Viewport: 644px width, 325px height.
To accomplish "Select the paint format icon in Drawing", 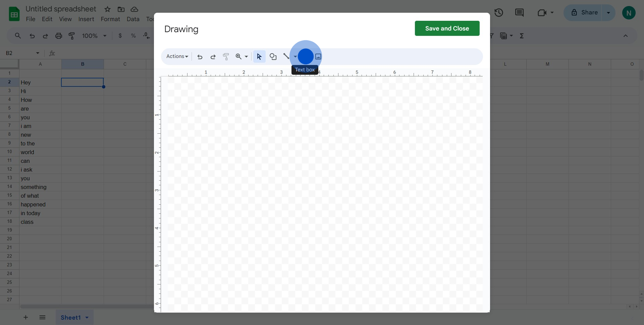I will [226, 57].
